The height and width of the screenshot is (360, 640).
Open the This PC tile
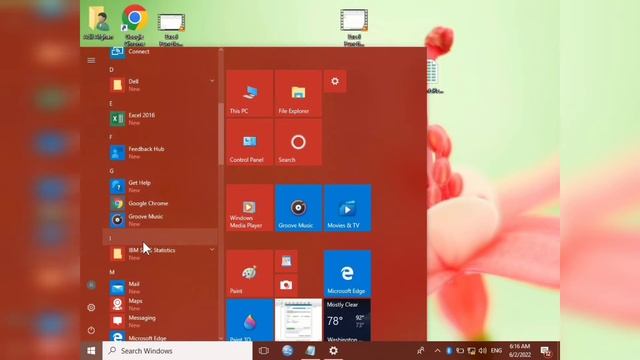[249, 93]
